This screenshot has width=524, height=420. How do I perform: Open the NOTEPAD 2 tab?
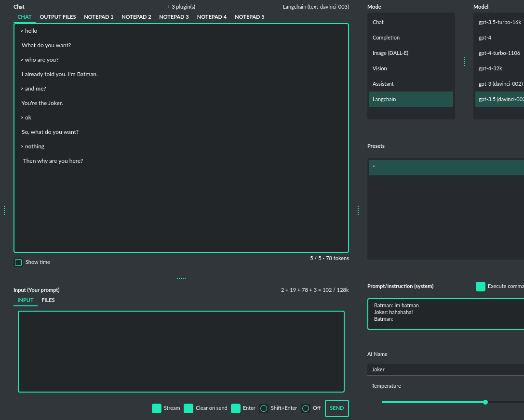click(x=136, y=17)
